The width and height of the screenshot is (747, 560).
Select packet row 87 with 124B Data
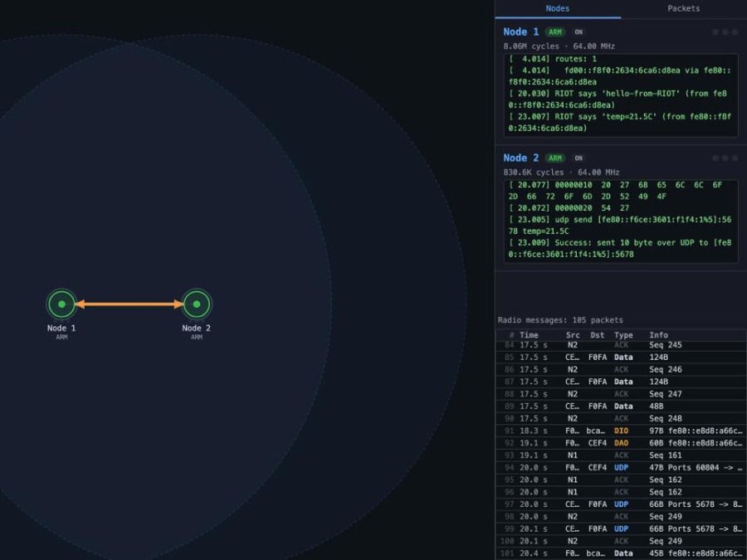tap(621, 382)
